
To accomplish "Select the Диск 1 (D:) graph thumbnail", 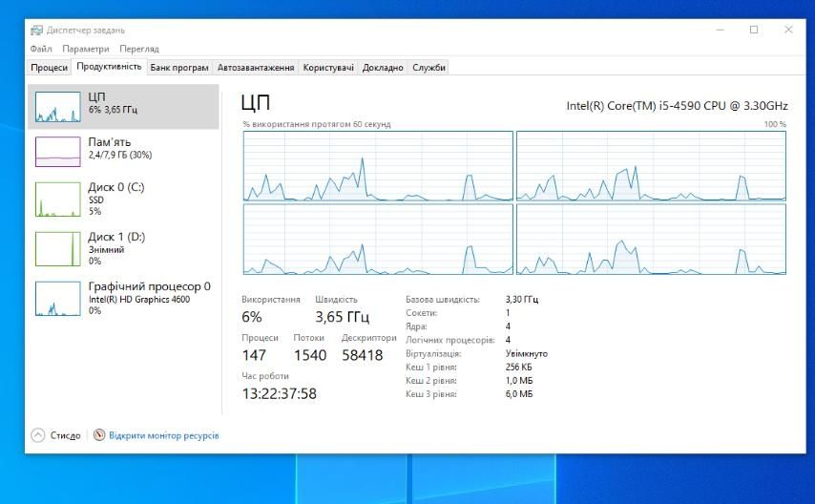I will [57, 248].
